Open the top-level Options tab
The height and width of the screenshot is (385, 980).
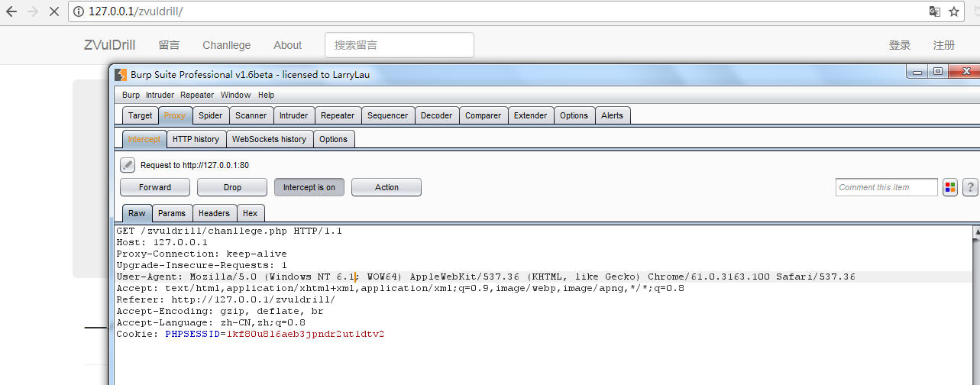tap(574, 115)
